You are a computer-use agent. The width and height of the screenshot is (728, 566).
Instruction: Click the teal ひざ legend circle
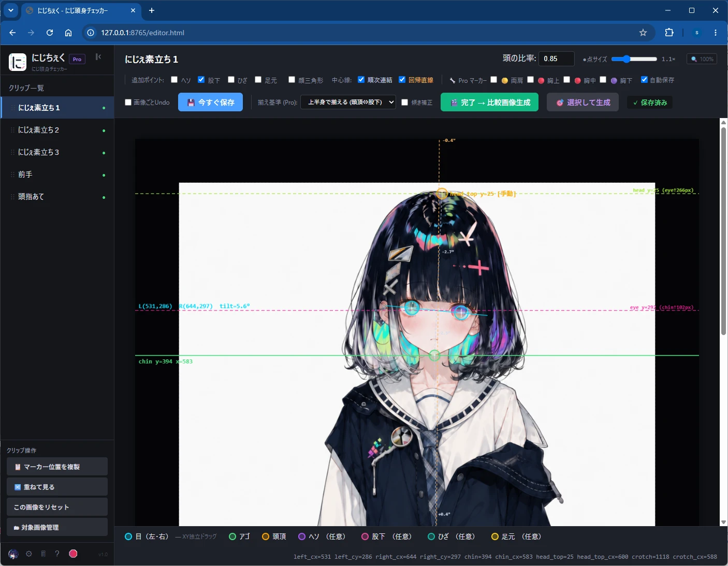coord(431,536)
